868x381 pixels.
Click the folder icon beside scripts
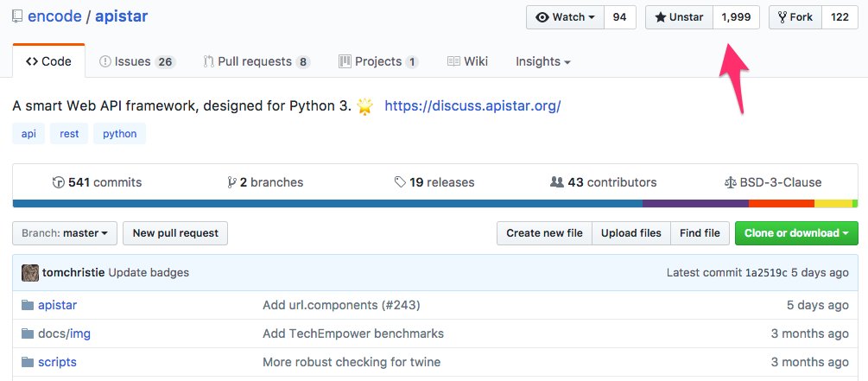27,362
